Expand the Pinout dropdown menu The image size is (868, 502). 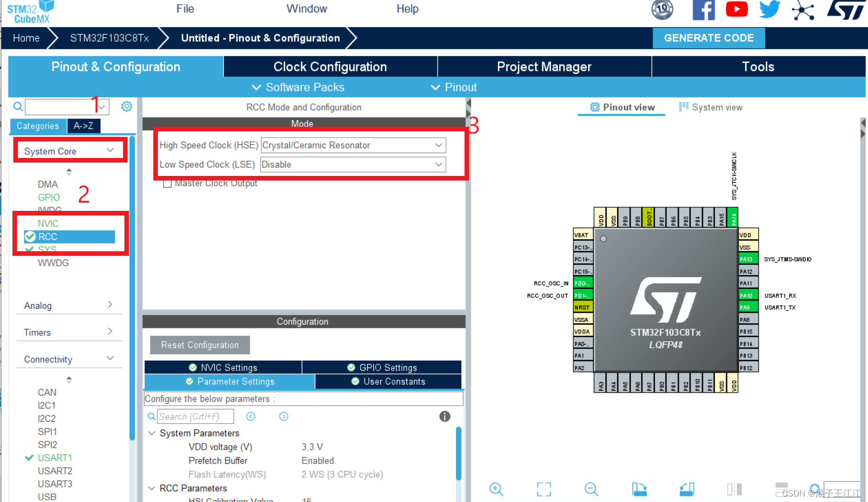coord(454,87)
